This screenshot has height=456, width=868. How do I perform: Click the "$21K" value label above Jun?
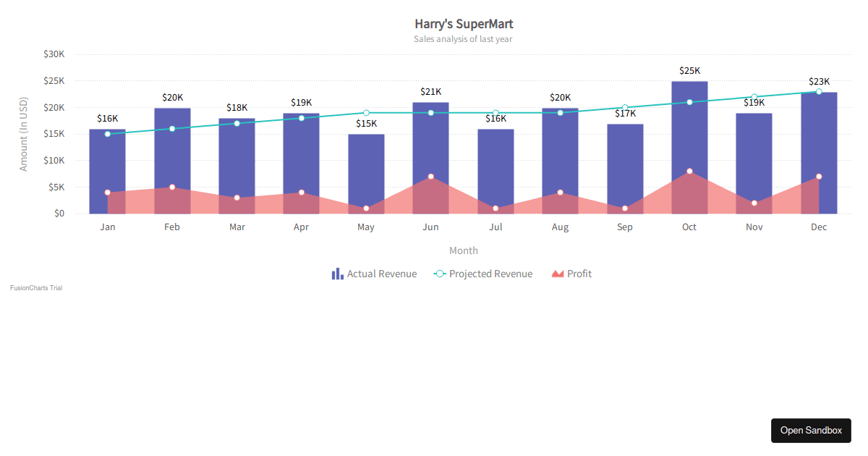pyautogui.click(x=430, y=92)
